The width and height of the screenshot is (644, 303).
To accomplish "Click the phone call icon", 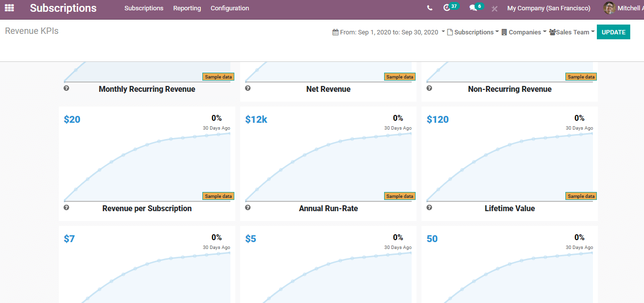I will point(430,8).
